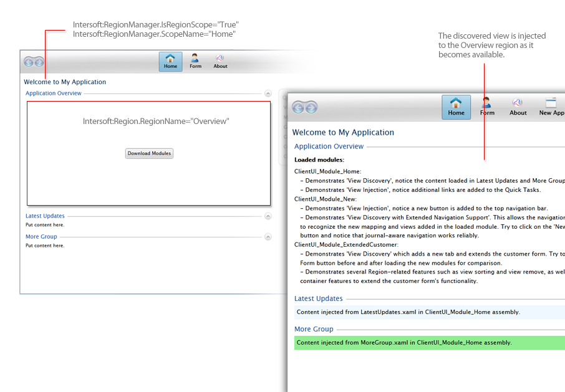Click 'Content injected from MoreGroup.xaml' green text
The height and width of the screenshot is (392, 565).
point(404,343)
